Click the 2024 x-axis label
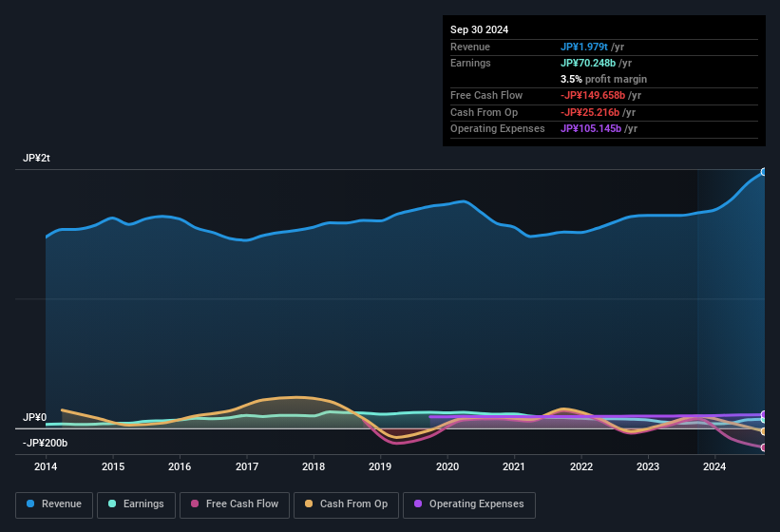 click(714, 466)
